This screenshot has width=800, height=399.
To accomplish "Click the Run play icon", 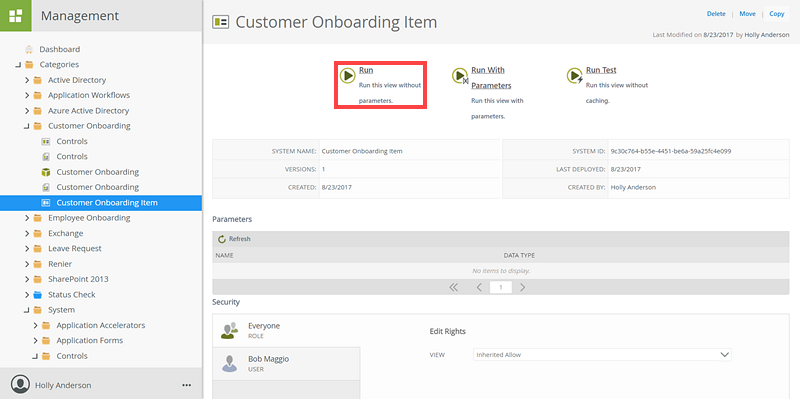I will point(348,76).
